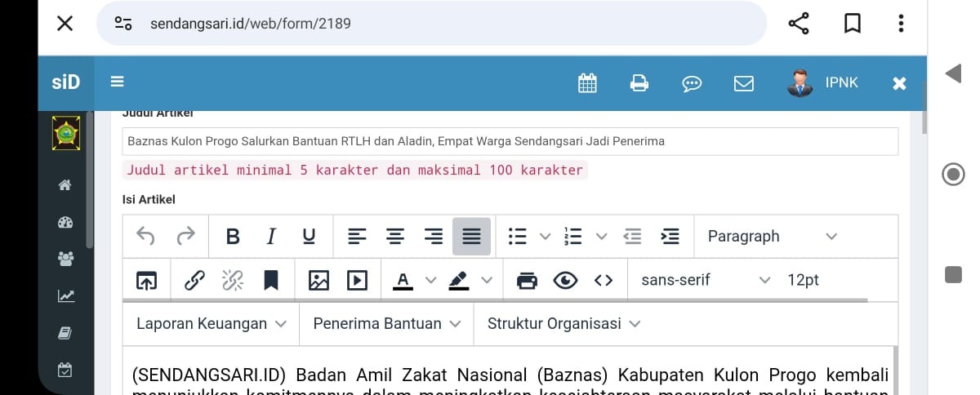Undo last edit in editor
The image size is (980, 395).
point(145,237)
